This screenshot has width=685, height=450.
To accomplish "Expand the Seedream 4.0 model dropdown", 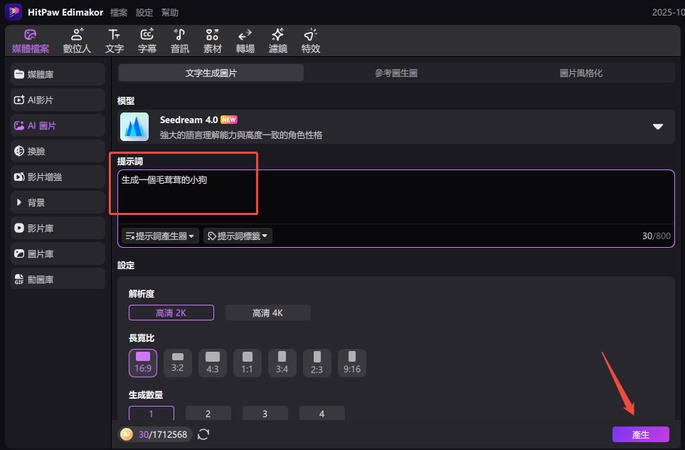I will click(658, 127).
